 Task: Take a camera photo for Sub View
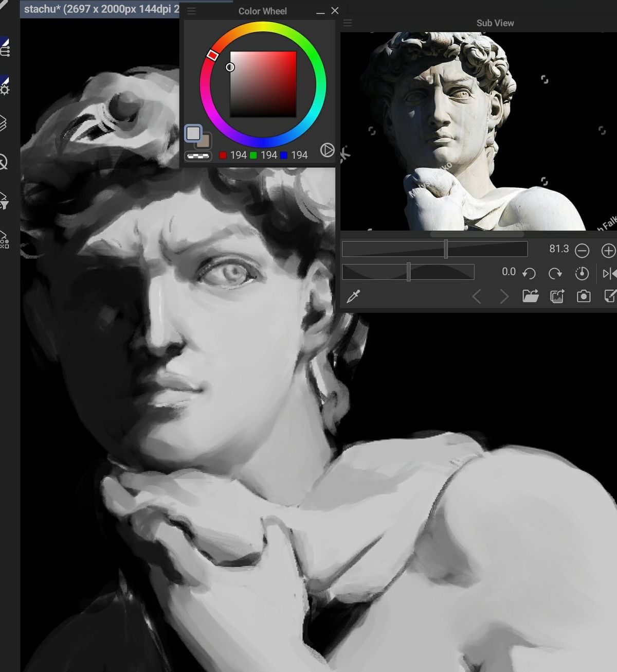point(584,296)
